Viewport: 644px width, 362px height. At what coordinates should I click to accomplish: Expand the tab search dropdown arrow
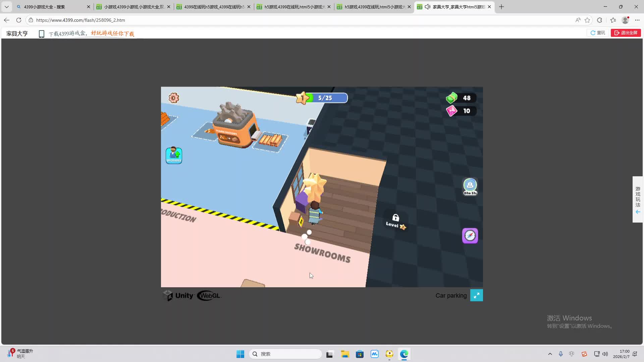pos(6,7)
